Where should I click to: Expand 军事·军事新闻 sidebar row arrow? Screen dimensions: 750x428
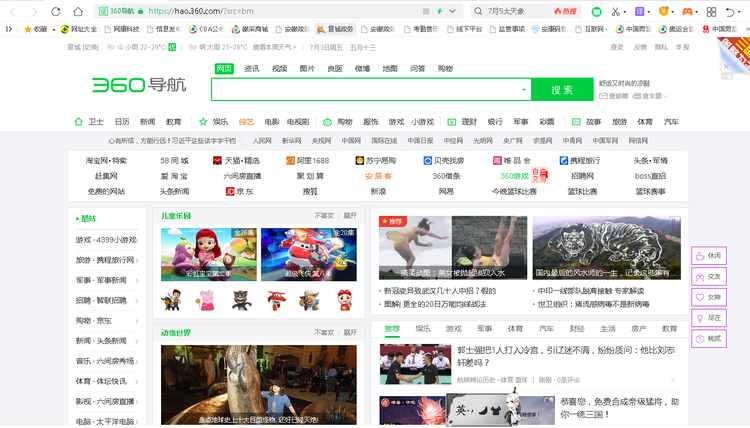tap(136, 281)
